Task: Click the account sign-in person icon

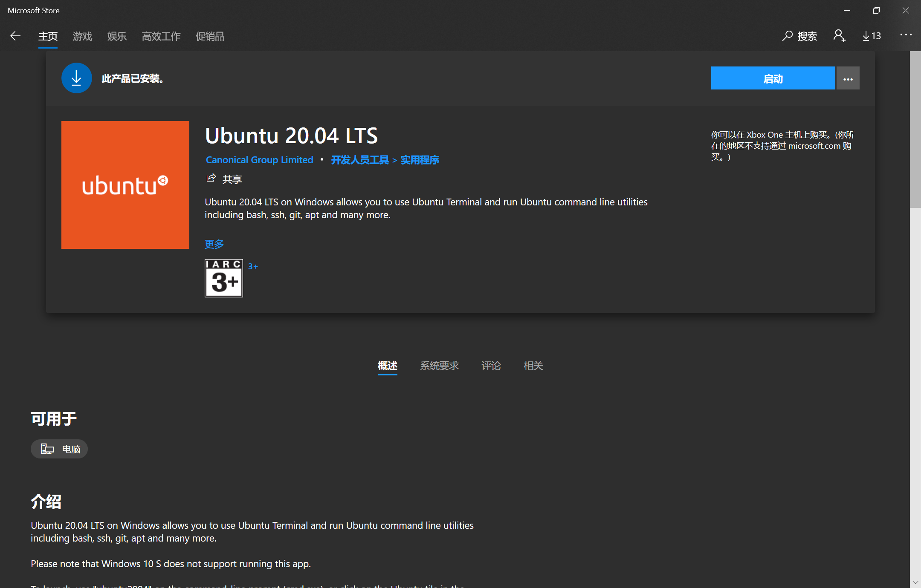Action: tap(839, 36)
